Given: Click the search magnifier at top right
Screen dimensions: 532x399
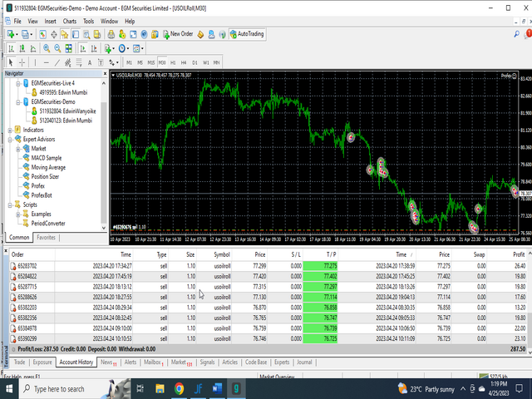Looking at the screenshot, I should pyautogui.click(x=516, y=34).
